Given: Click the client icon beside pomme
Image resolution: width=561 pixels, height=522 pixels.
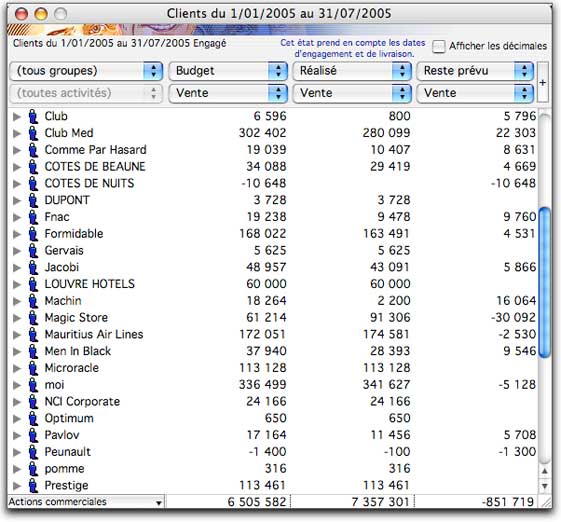Looking at the screenshot, I should coord(33,469).
